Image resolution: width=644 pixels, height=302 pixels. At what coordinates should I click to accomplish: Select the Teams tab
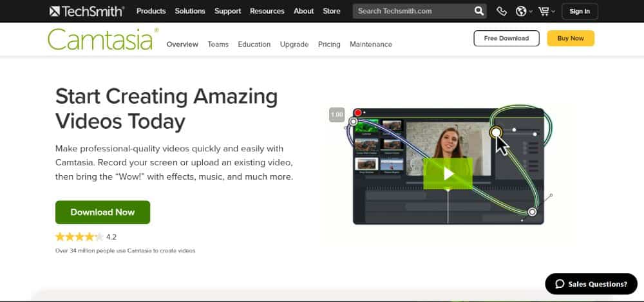[218, 44]
